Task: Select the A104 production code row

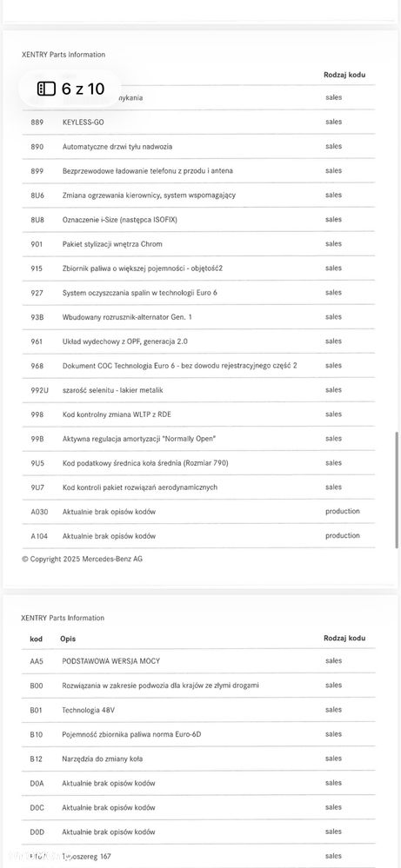Action: [198, 536]
